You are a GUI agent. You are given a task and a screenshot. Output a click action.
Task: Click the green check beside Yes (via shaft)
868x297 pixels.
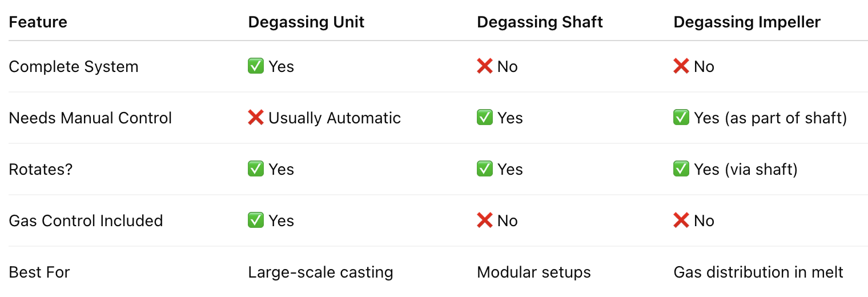click(681, 169)
